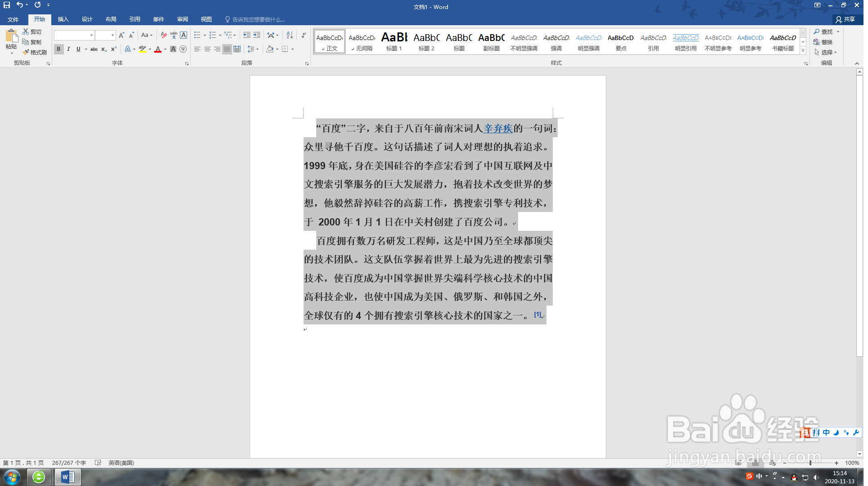Viewport: 868px width, 486px height.
Task: Toggle strikethrough (abc) formatting
Action: (x=94, y=49)
